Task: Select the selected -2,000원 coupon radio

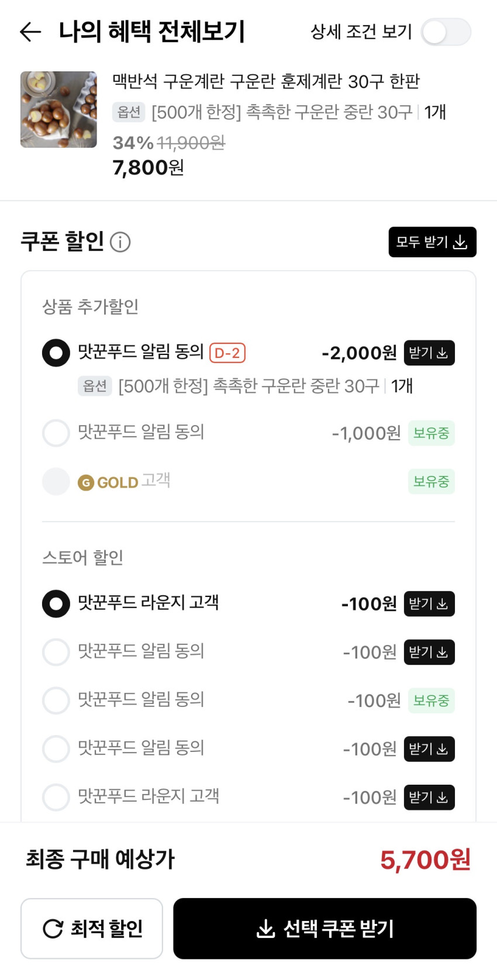Action: pos(56,353)
